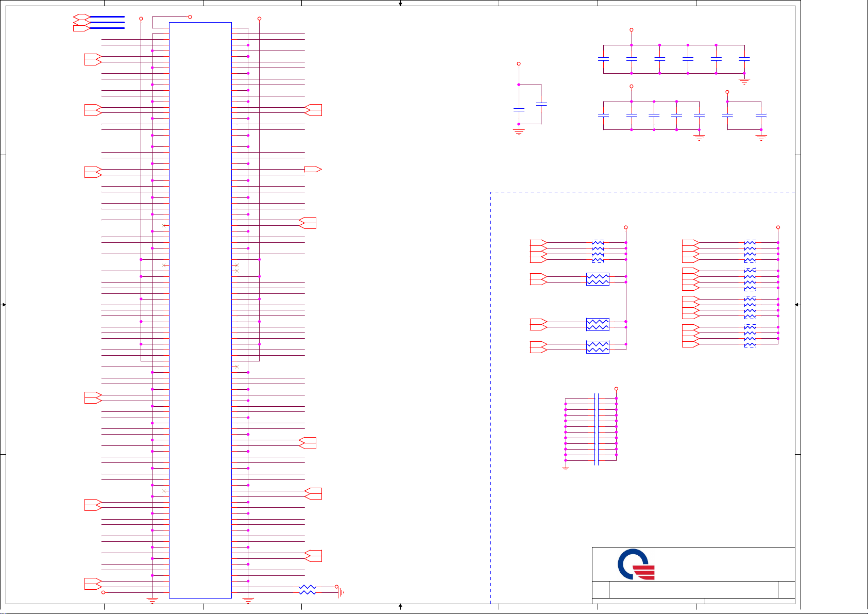Click the single output port right of connector
Viewport: 868px width, 614px height.
(x=313, y=169)
